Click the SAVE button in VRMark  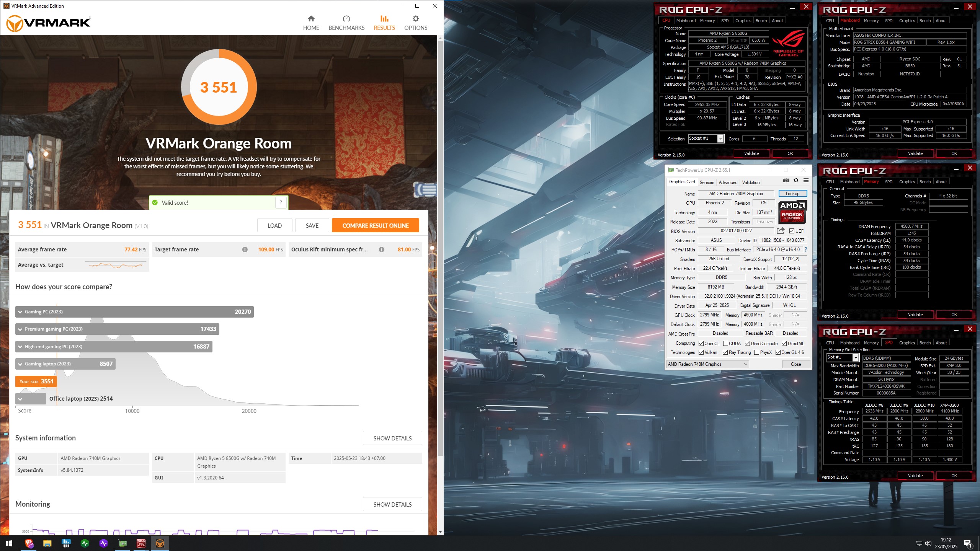[x=312, y=225]
